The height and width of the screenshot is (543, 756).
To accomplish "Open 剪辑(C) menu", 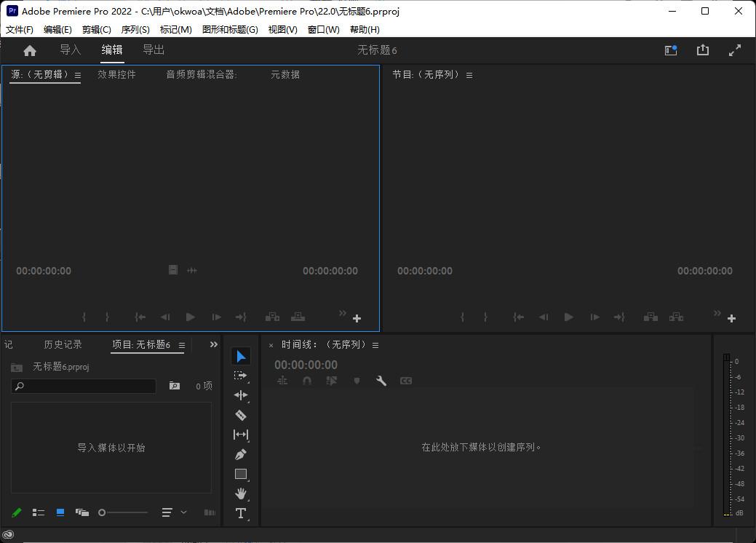I will 97,29.
